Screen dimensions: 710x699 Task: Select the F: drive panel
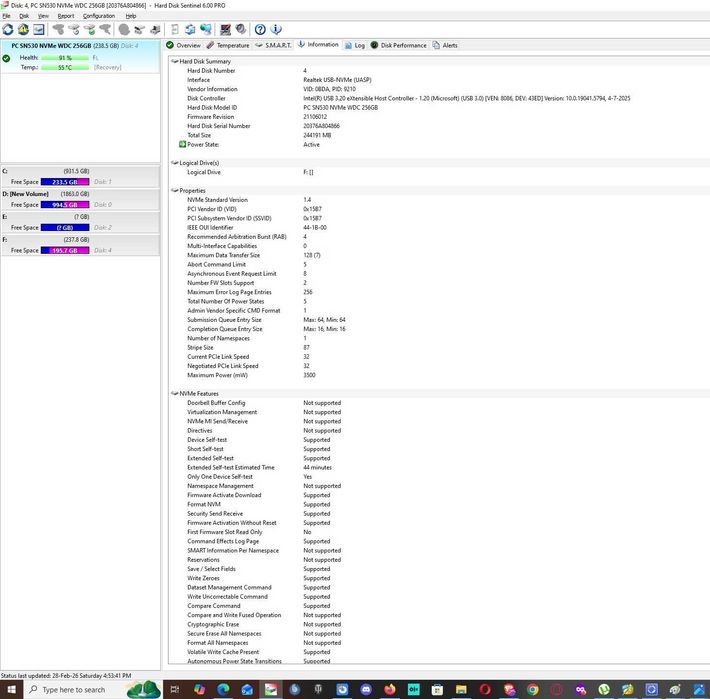tap(80, 245)
